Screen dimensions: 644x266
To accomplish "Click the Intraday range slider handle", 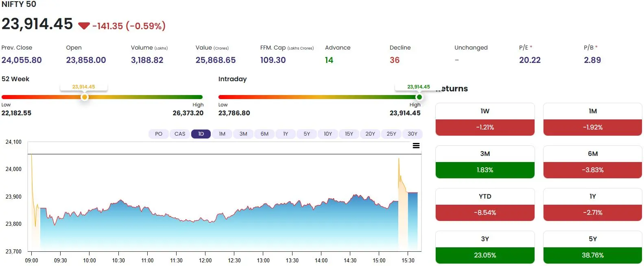I will [419, 97].
